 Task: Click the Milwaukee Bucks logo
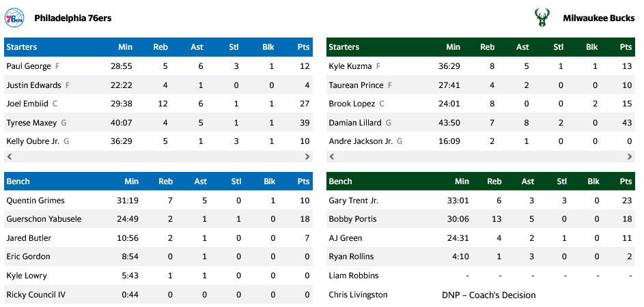pos(542,18)
